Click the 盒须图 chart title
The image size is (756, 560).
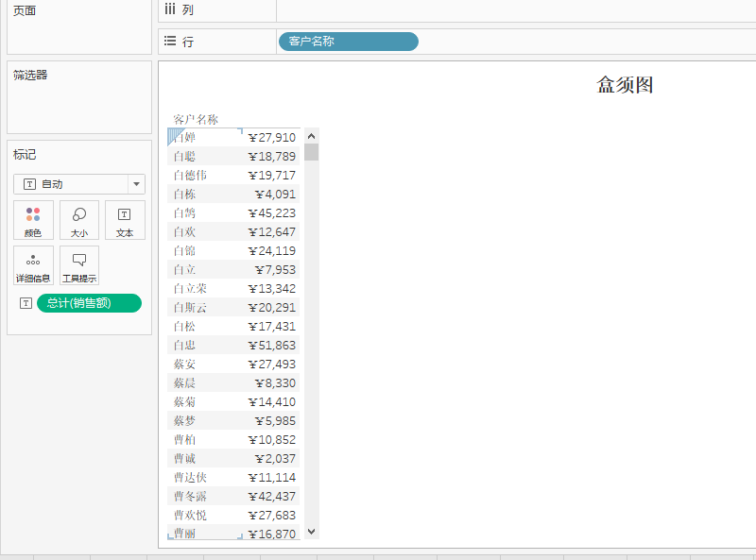click(625, 85)
